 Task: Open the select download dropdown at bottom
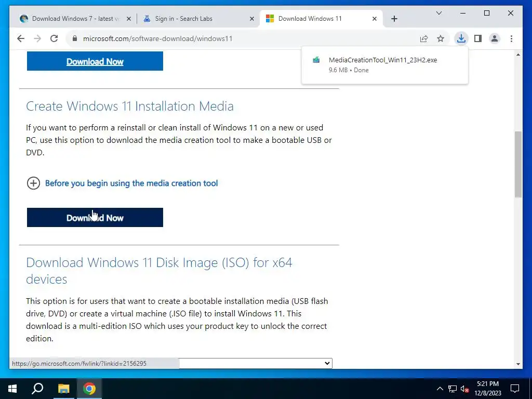(256, 363)
